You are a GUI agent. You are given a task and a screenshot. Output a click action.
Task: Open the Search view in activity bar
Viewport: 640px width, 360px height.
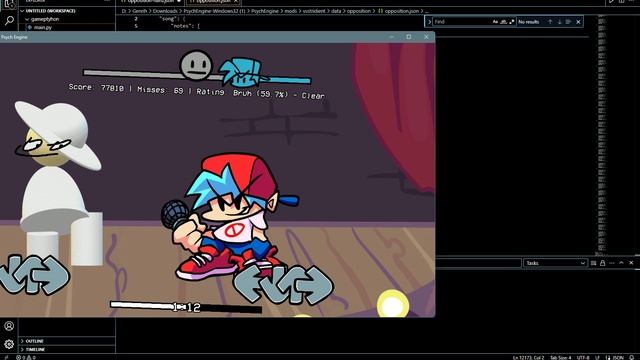click(9, 20)
